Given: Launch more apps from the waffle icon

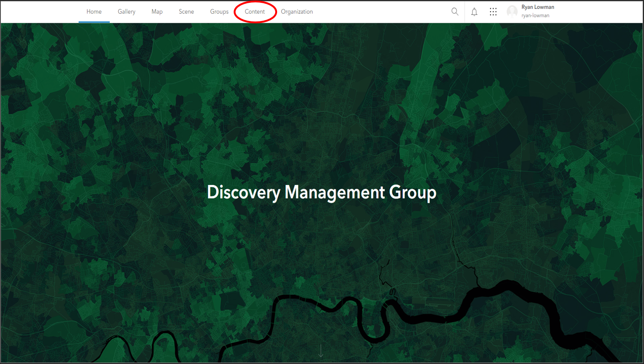Looking at the screenshot, I should click(493, 11).
